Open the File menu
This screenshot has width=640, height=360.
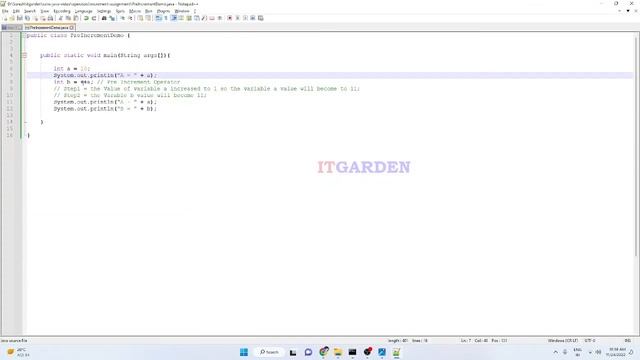pos(5,11)
